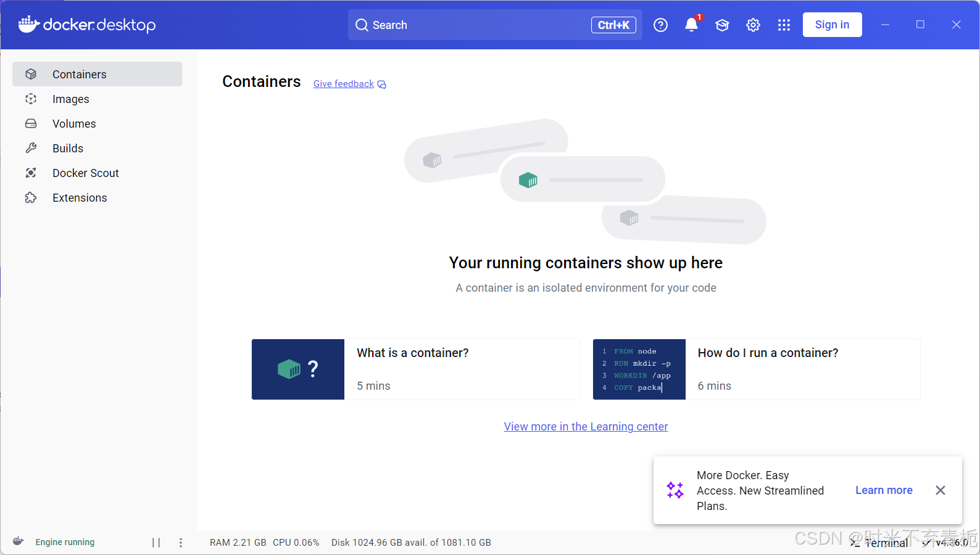Open the Builds view
The width and height of the screenshot is (980, 555).
pos(97,148)
